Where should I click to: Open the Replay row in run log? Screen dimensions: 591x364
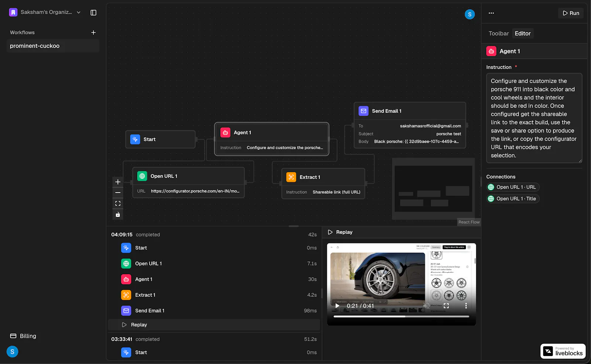point(214,325)
